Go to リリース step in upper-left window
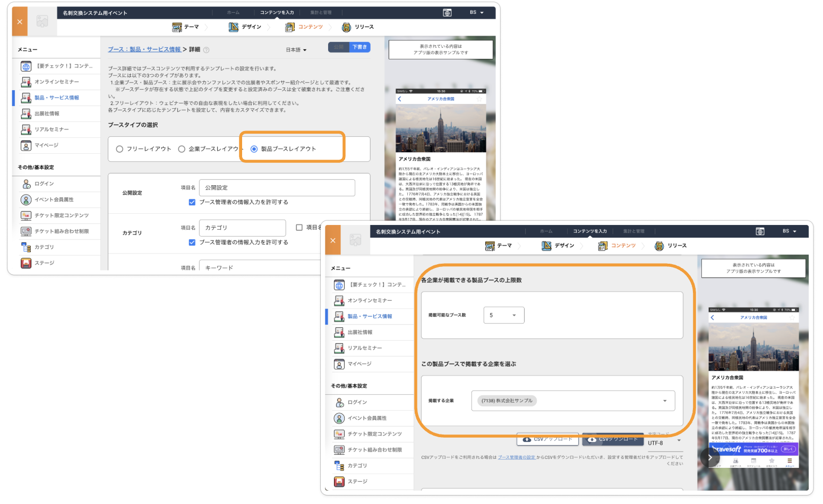 [358, 27]
